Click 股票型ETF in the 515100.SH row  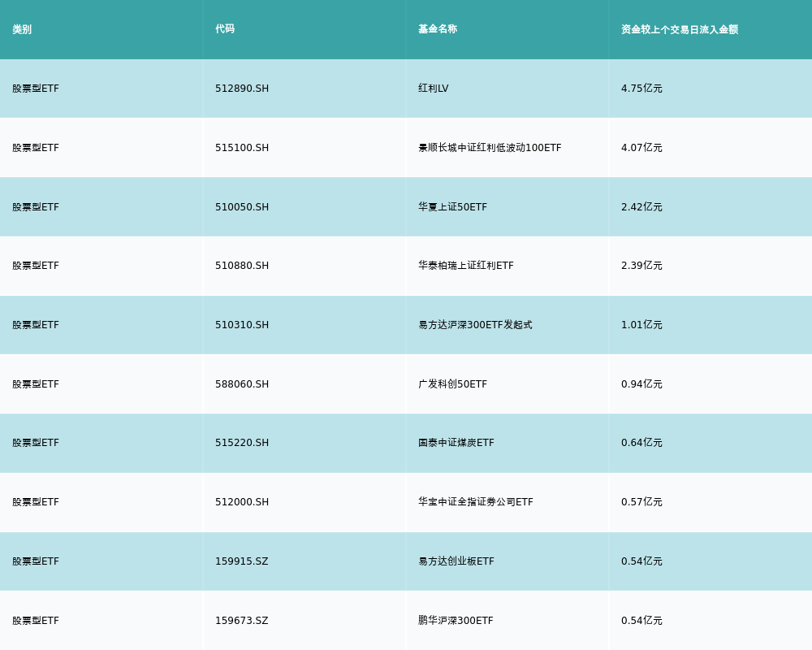[36, 148]
